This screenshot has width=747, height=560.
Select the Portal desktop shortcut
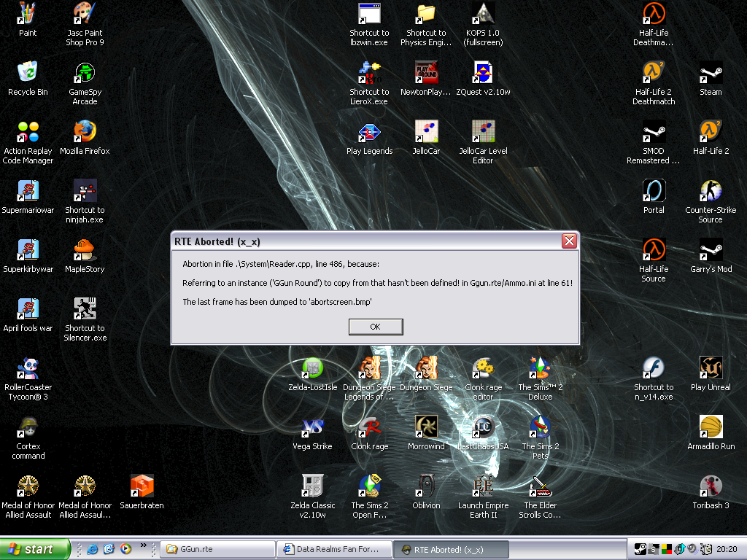pyautogui.click(x=654, y=192)
